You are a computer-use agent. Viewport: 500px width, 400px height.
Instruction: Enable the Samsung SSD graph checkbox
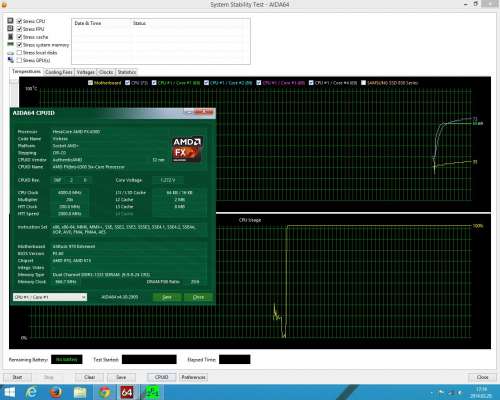tap(364, 83)
